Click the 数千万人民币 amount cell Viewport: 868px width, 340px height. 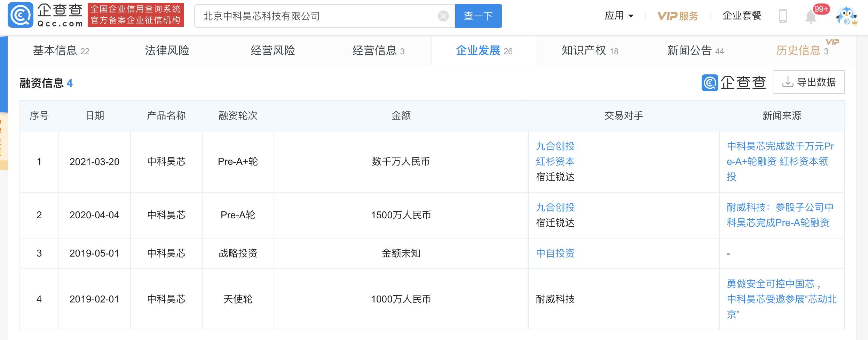(x=401, y=162)
